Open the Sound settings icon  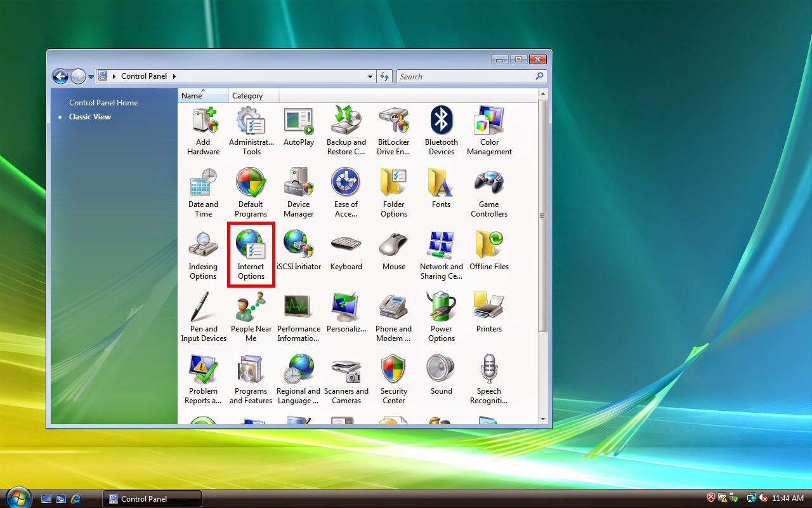point(442,376)
